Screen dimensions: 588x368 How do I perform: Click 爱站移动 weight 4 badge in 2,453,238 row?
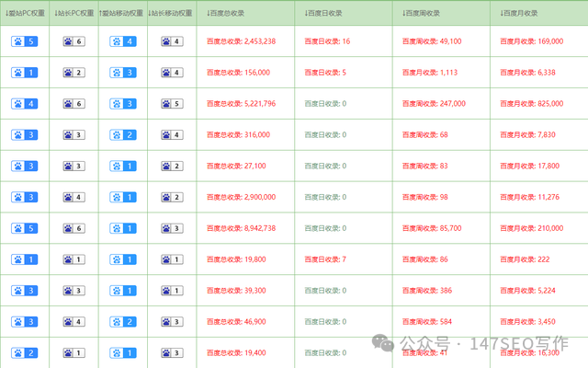click(123, 41)
